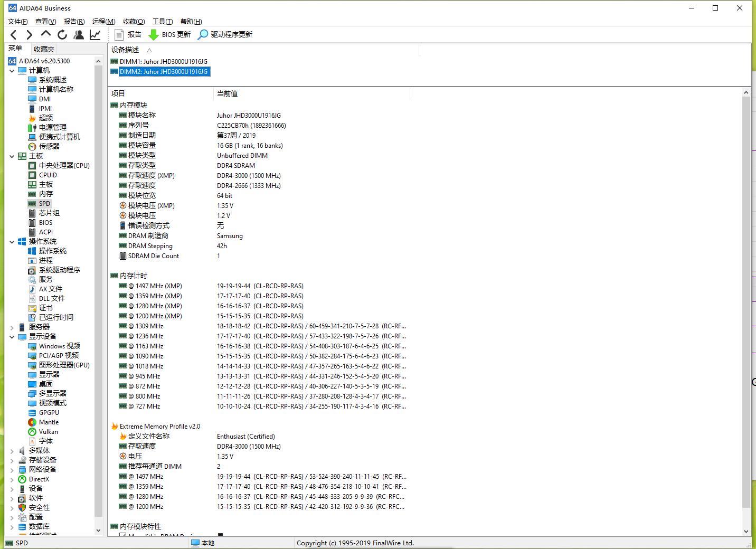
Task: Click the 序列号 value C225CB70h (1892361666)
Action: click(251, 126)
